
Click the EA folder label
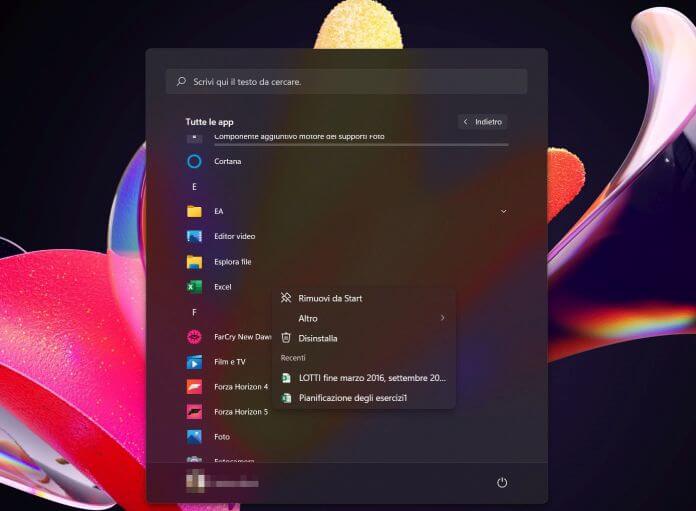[x=219, y=211]
